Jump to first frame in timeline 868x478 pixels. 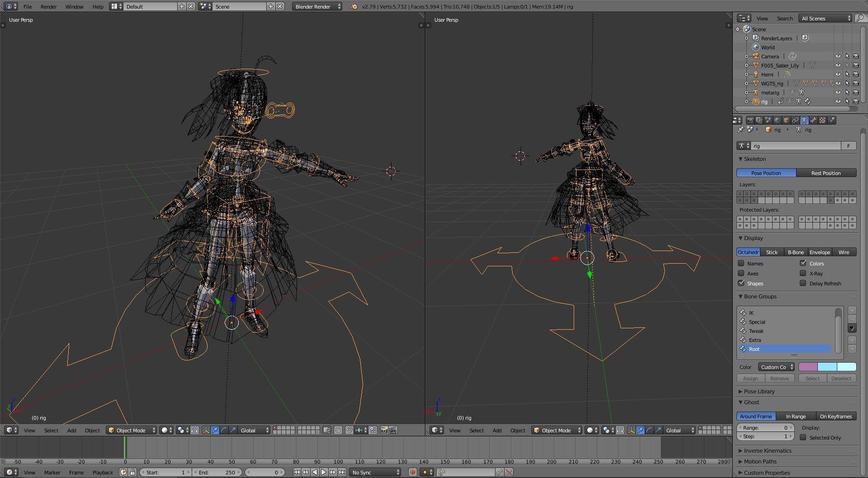tap(297, 472)
